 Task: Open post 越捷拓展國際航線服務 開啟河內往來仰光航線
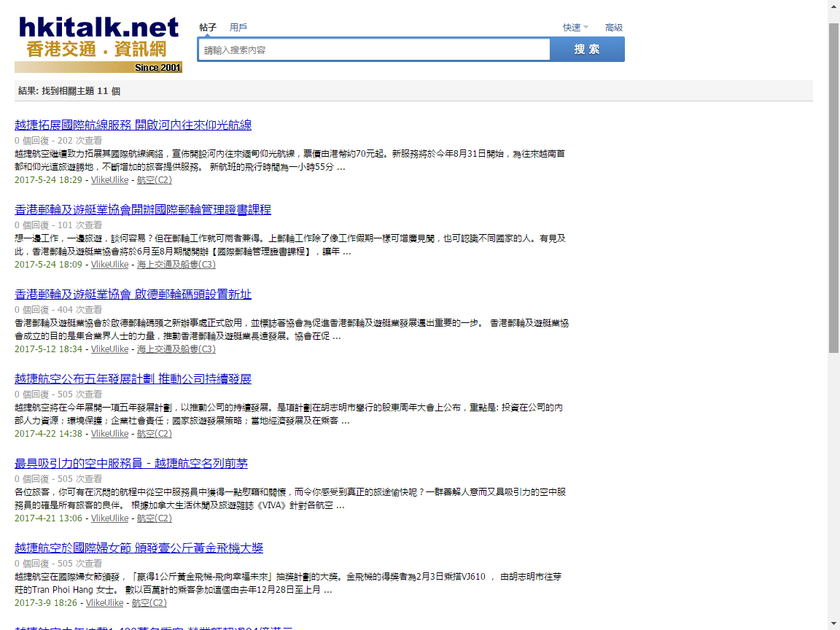[x=133, y=125]
